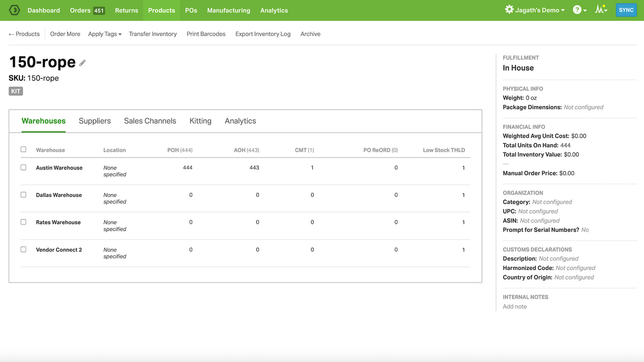The width and height of the screenshot is (644, 362).
Task: Switch to the Sales Channels tab
Action: (x=150, y=121)
